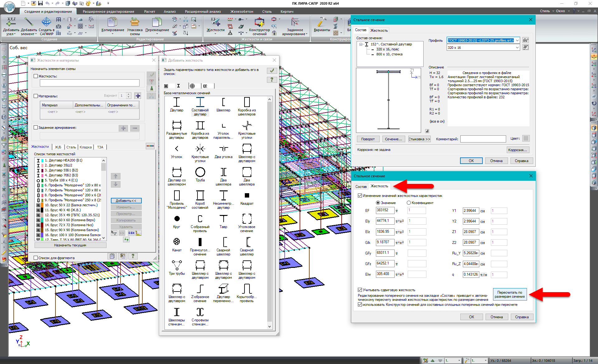Choose the Швеллер profile icon

click(223, 102)
